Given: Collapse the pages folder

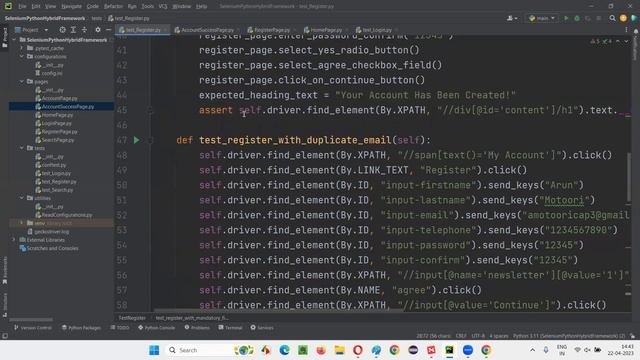Looking at the screenshot, I should tap(22, 82).
